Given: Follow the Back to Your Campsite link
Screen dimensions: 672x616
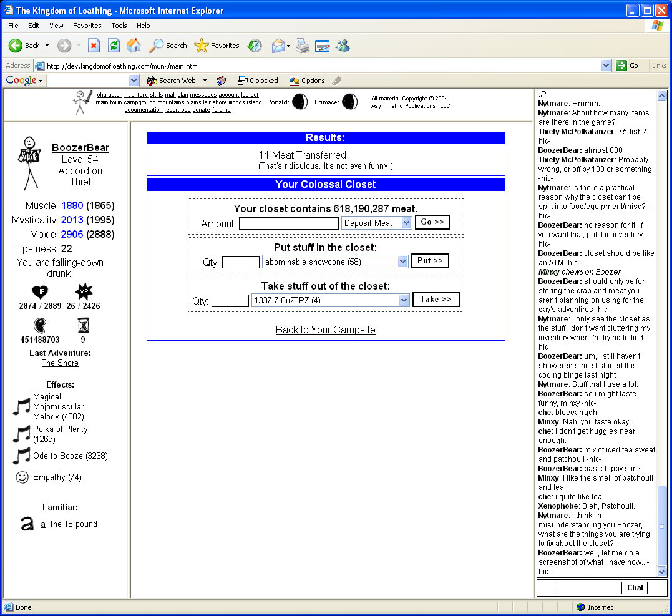Looking at the screenshot, I should [325, 330].
